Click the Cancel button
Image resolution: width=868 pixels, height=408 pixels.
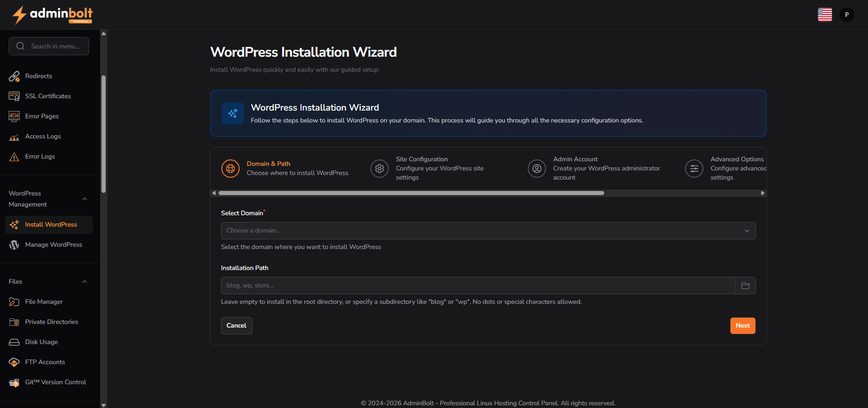(x=236, y=326)
